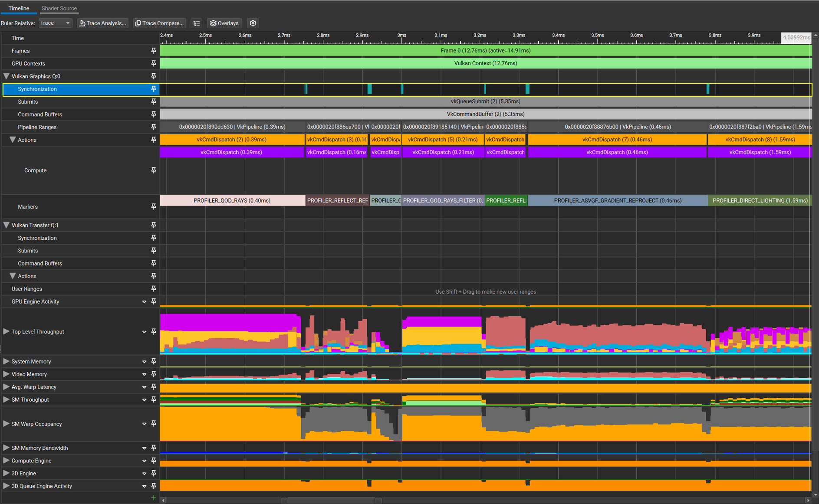The width and height of the screenshot is (819, 504).
Task: Click the green plus icon to add row
Action: pos(153,498)
